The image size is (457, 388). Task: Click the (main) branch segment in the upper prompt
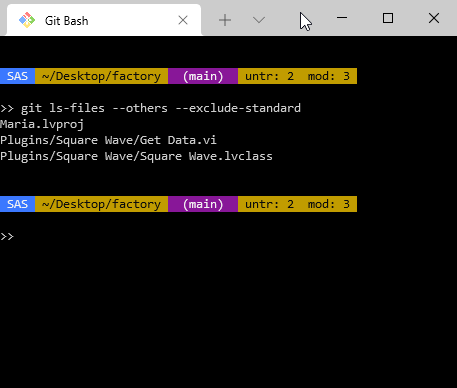click(x=203, y=76)
